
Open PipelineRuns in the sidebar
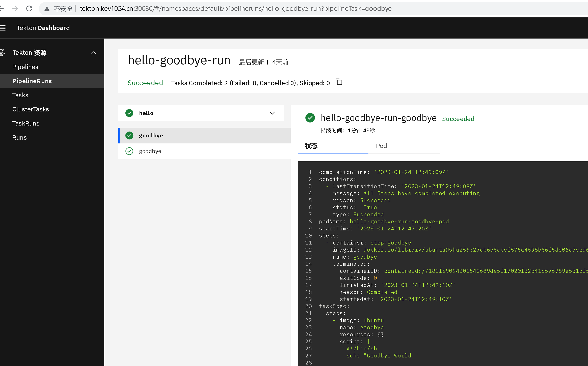[52, 81]
